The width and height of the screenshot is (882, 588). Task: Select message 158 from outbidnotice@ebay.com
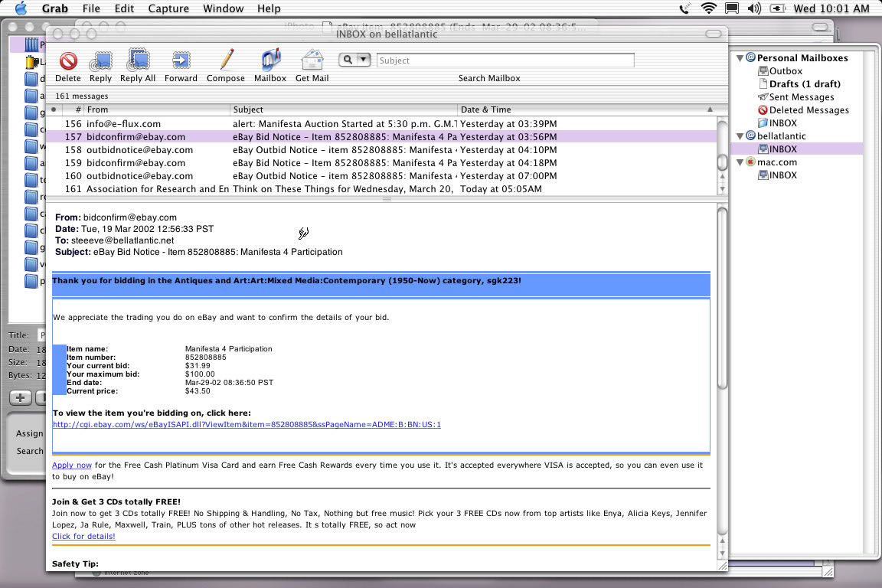click(x=381, y=149)
